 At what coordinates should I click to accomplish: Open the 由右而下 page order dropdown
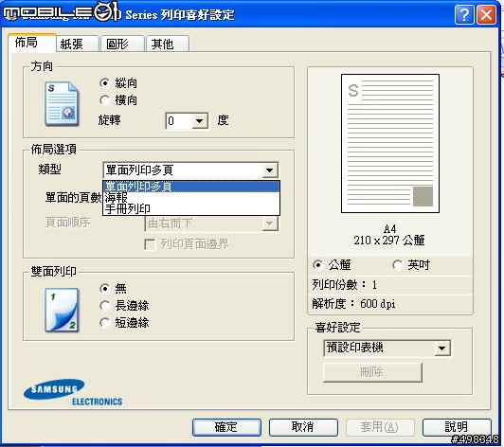click(270, 223)
